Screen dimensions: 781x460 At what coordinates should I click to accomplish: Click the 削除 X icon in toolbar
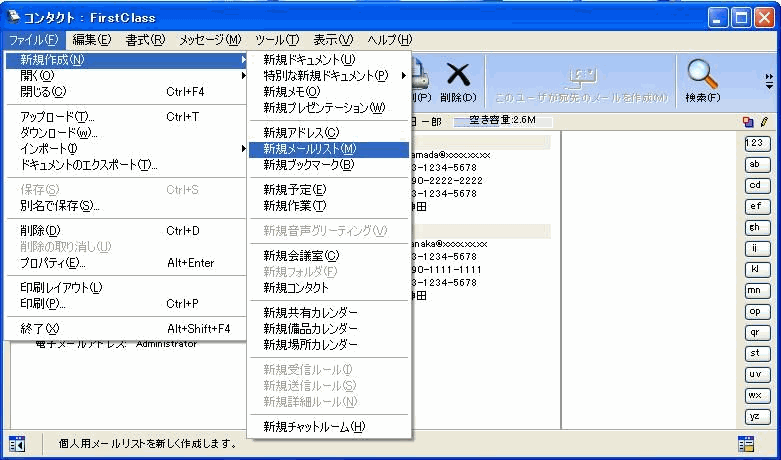tap(457, 75)
